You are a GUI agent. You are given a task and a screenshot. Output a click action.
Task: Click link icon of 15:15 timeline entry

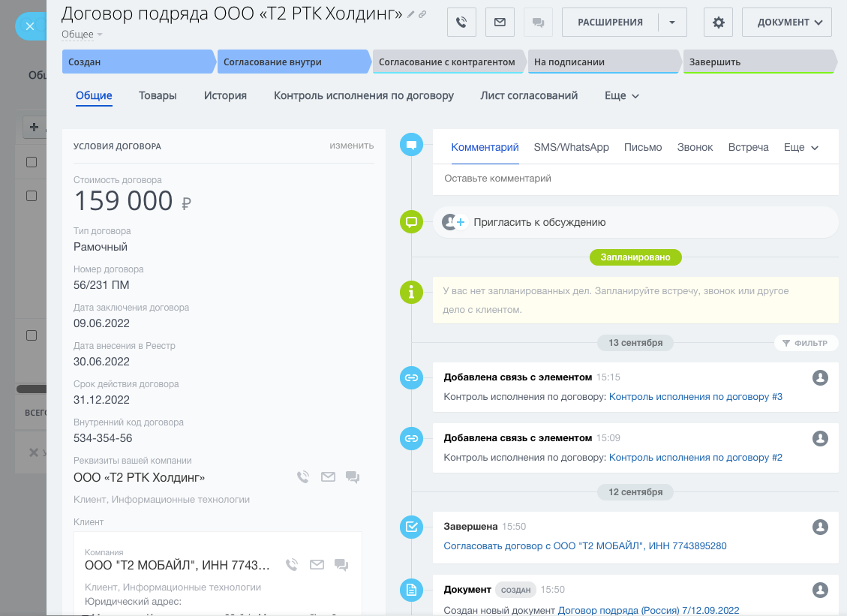click(411, 377)
